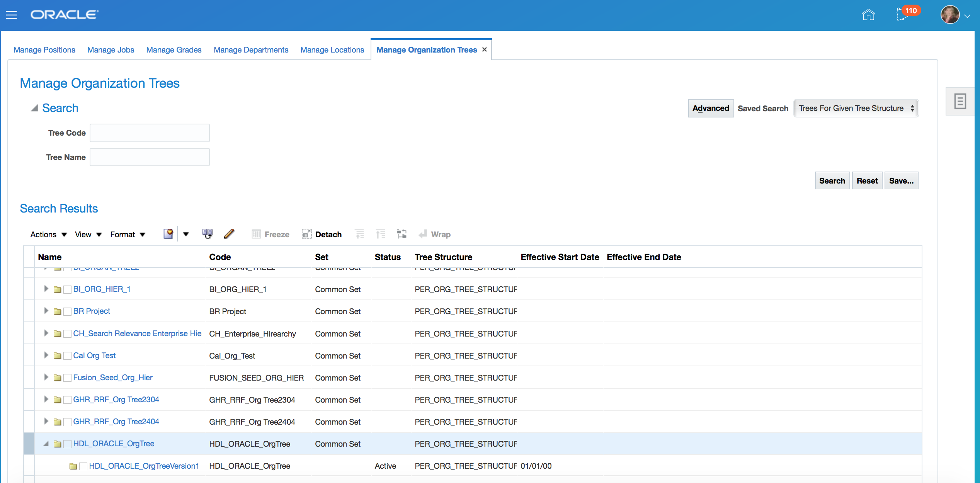The width and height of the screenshot is (980, 483).
Task: Close the Manage Organization Trees tab
Action: tap(484, 49)
